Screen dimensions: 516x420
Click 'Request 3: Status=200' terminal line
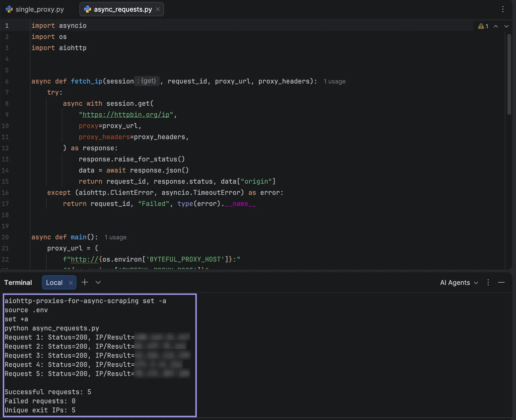tap(46, 355)
